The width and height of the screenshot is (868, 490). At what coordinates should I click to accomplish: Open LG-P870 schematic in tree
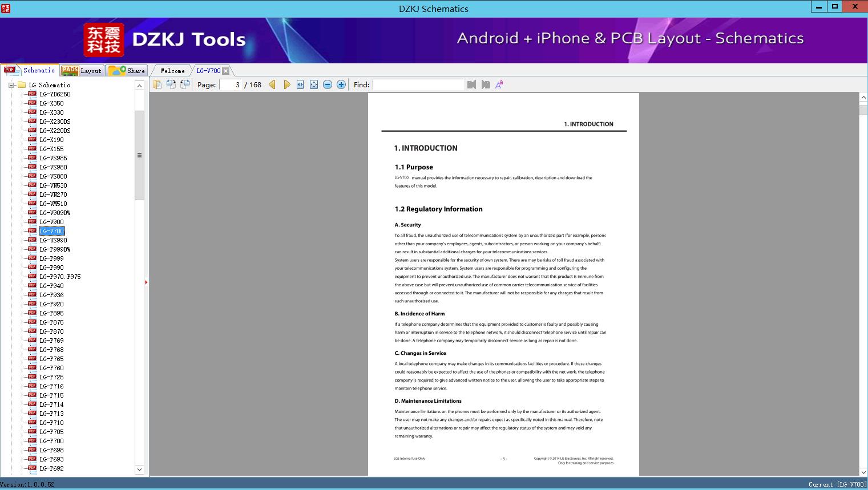[x=51, y=331]
